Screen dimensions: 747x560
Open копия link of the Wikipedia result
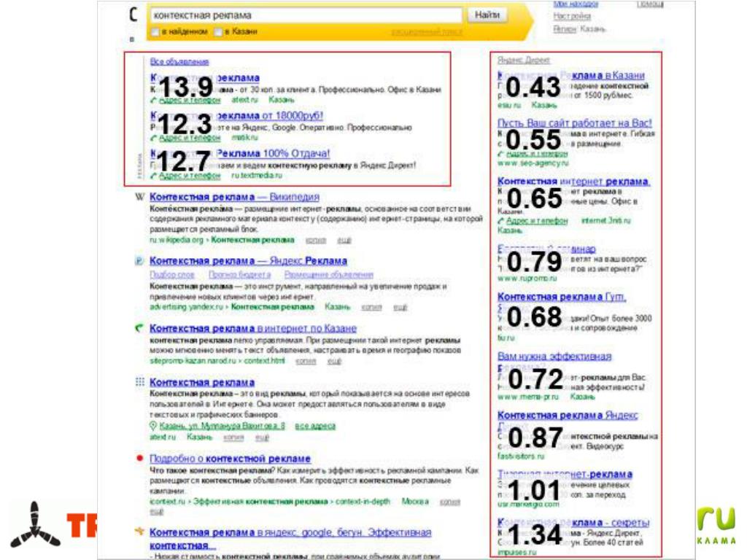pyautogui.click(x=315, y=241)
